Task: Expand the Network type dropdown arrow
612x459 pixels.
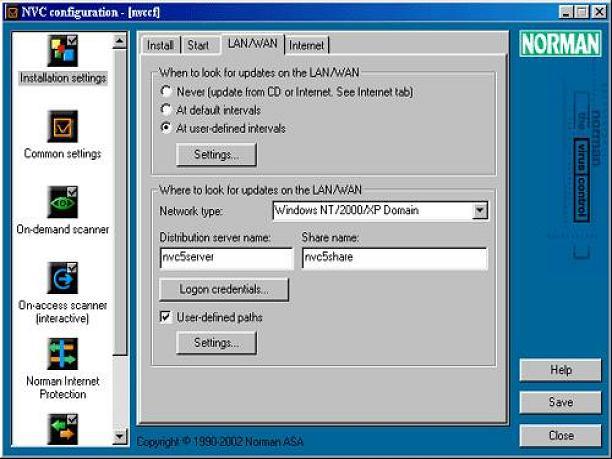Action: point(480,211)
